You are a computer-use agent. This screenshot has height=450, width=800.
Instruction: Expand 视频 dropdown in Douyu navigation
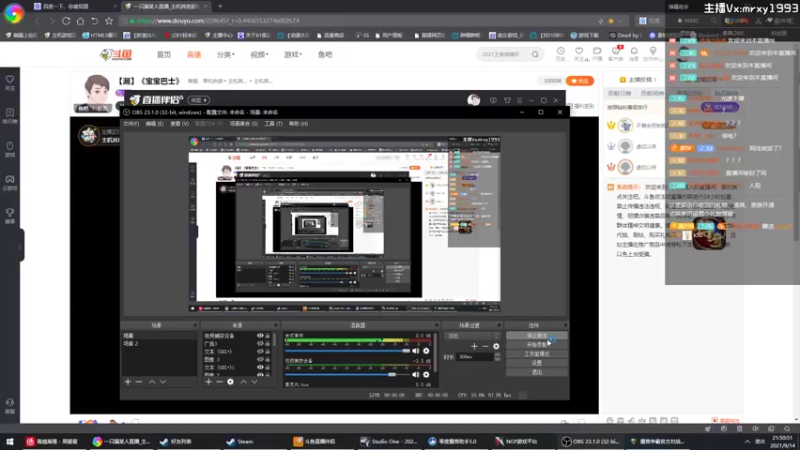tap(259, 54)
